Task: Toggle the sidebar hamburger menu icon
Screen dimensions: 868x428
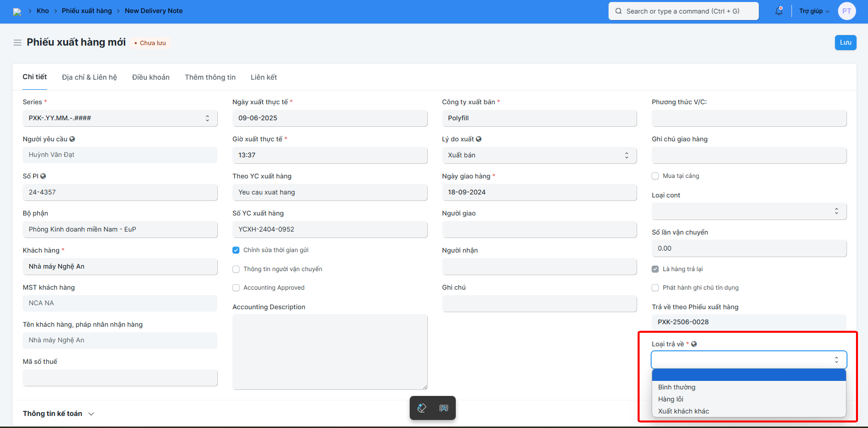Action: coord(18,43)
